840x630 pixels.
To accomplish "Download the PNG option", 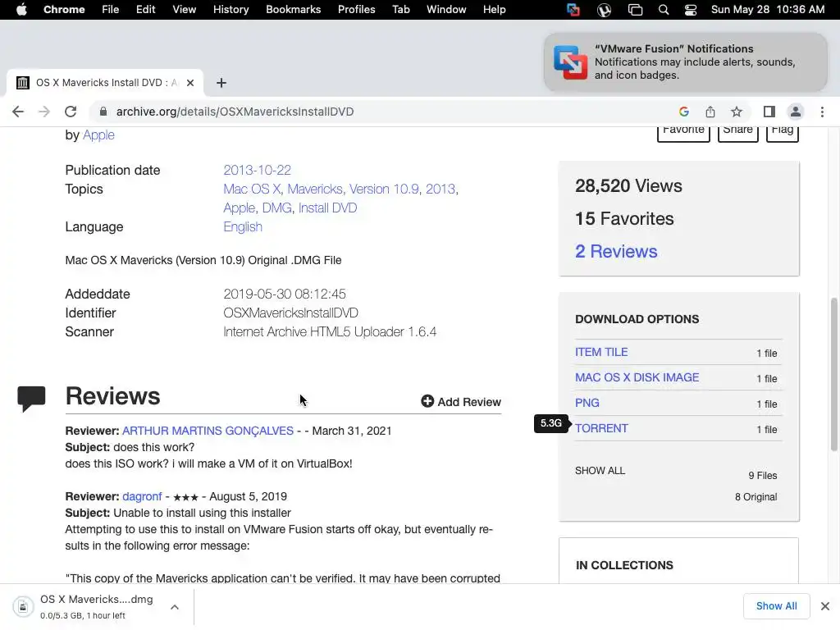I will click(587, 403).
